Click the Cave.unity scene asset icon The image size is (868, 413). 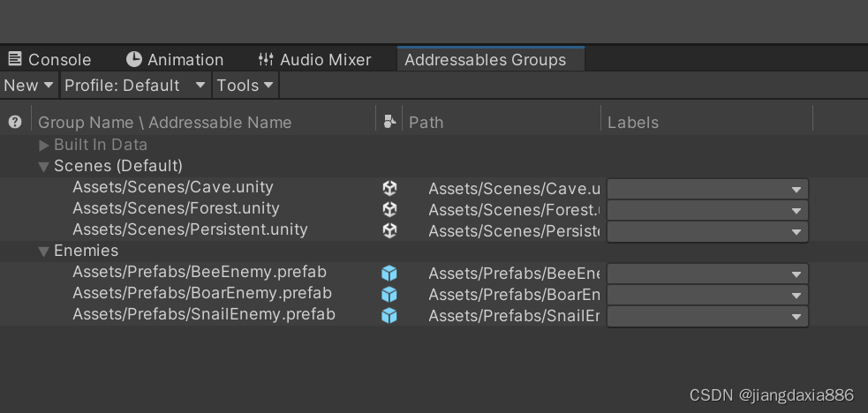pos(389,188)
